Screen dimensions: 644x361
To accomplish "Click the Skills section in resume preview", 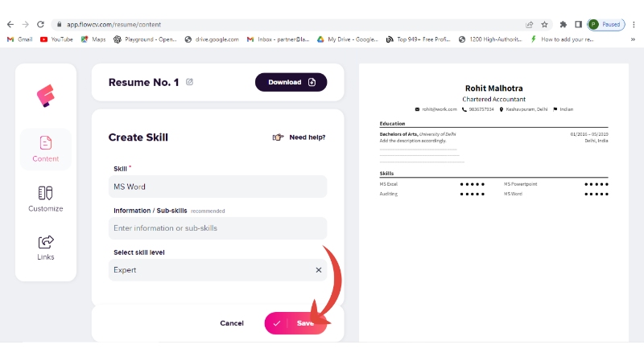I will [x=387, y=174].
